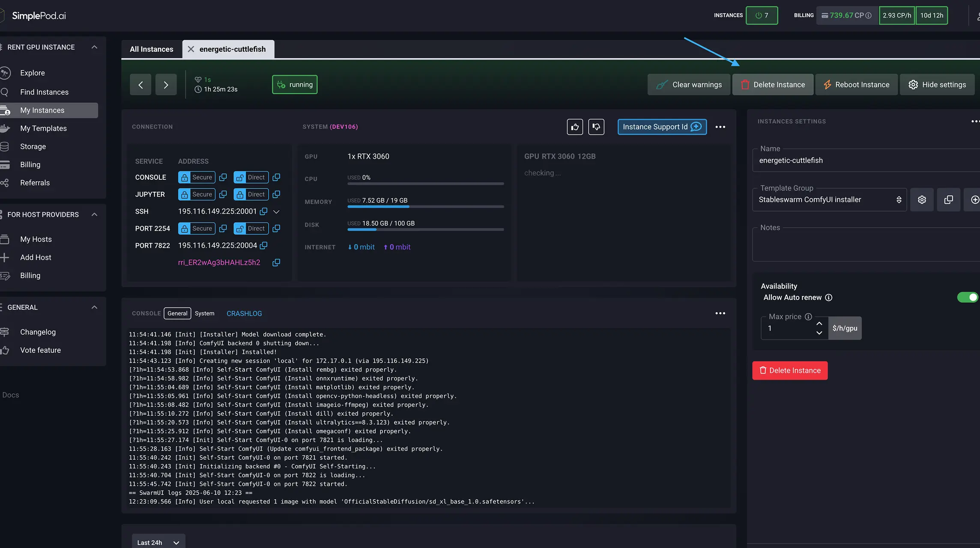Expand the SSH address options chevron

tap(276, 211)
